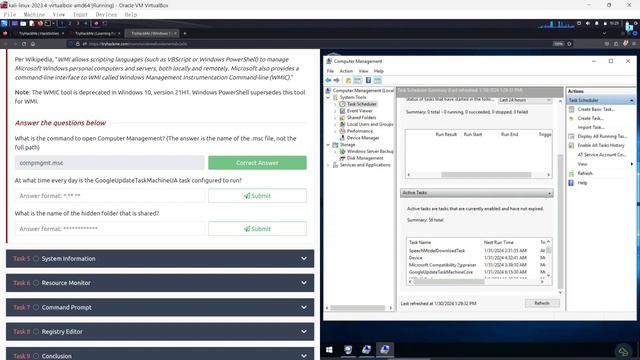Viewport: 640px width, 360px height.
Task: Expand Services and Applications tree node
Action: point(328,165)
